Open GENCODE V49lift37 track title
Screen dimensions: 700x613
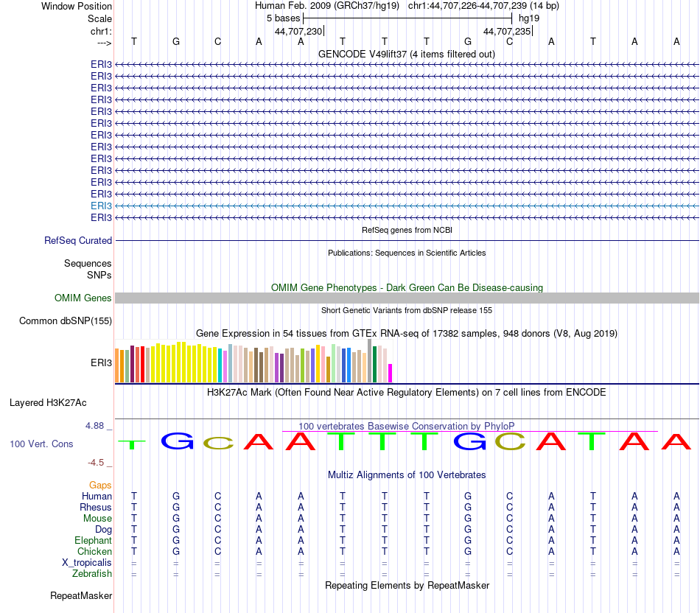(406, 54)
